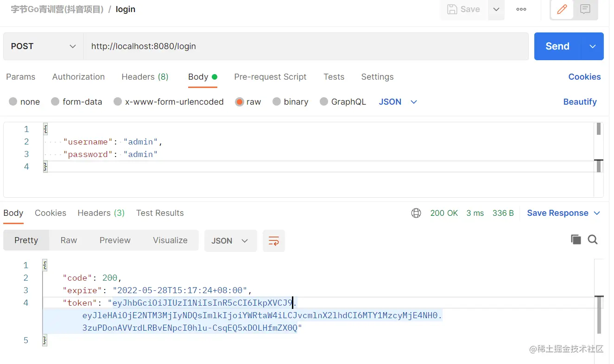Open the Test Results tab
The width and height of the screenshot is (614, 364).
(x=160, y=213)
